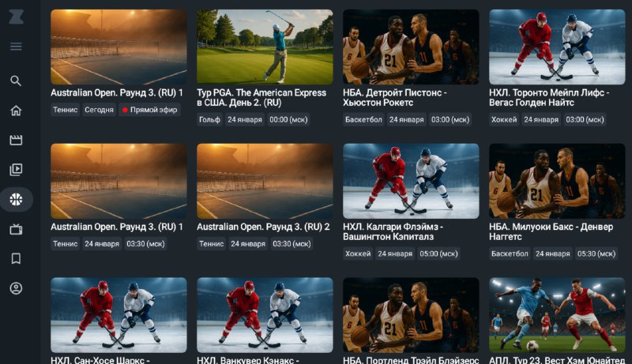
Task: Click the app logo at sidebar top
Action: click(x=16, y=17)
